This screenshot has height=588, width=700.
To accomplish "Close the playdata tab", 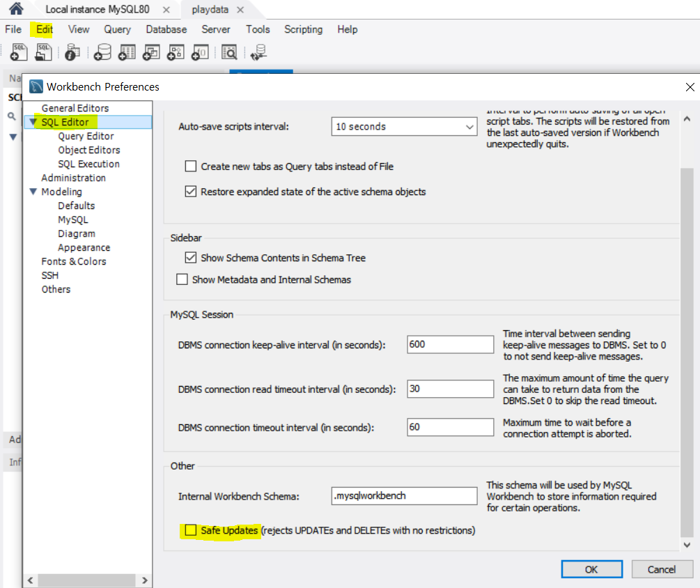I will [x=240, y=10].
